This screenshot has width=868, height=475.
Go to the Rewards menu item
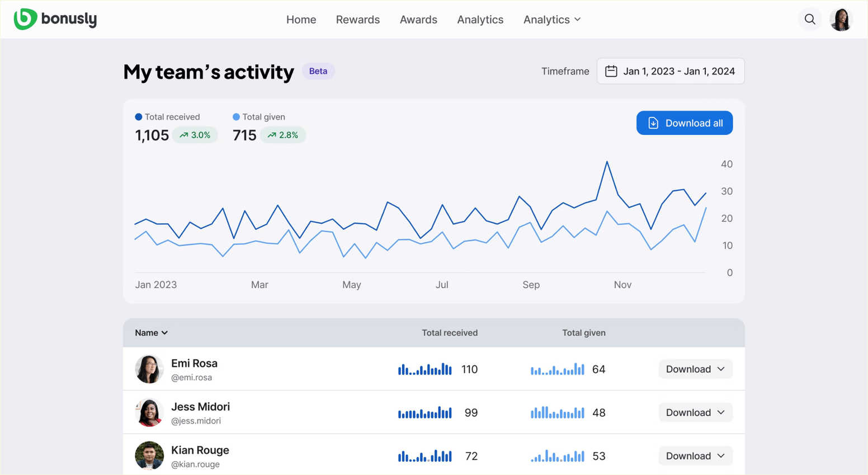[358, 20]
